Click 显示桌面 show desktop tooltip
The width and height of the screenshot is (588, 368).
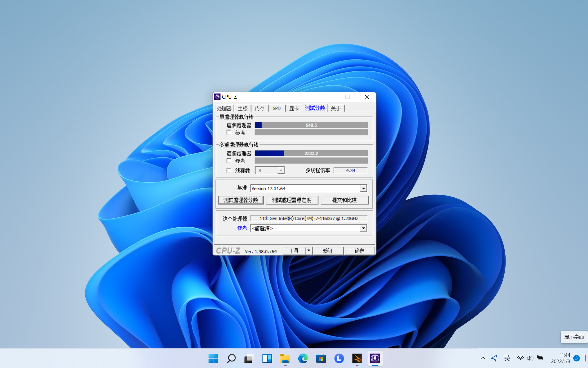point(574,337)
